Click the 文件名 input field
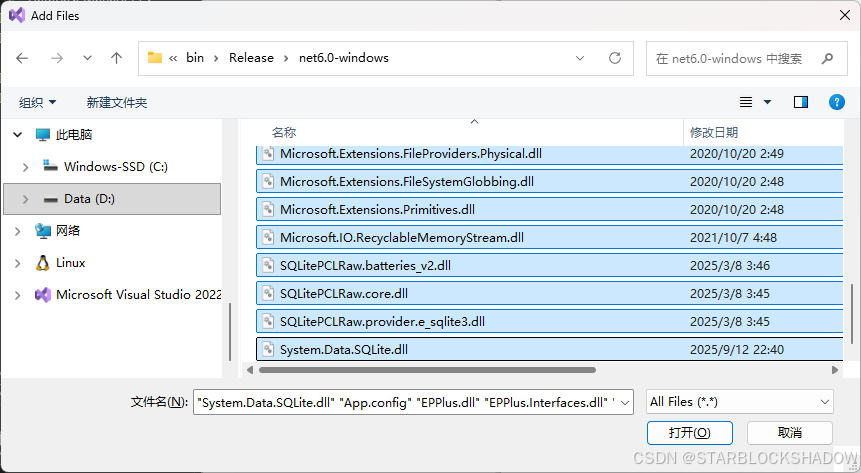The height and width of the screenshot is (473, 861). [406, 403]
